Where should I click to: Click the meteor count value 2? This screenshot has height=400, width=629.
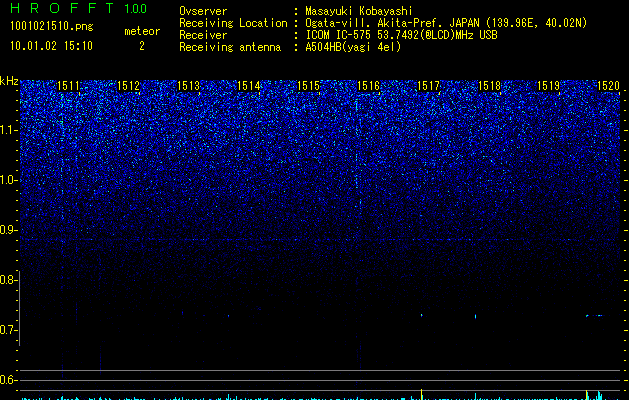click(142, 46)
